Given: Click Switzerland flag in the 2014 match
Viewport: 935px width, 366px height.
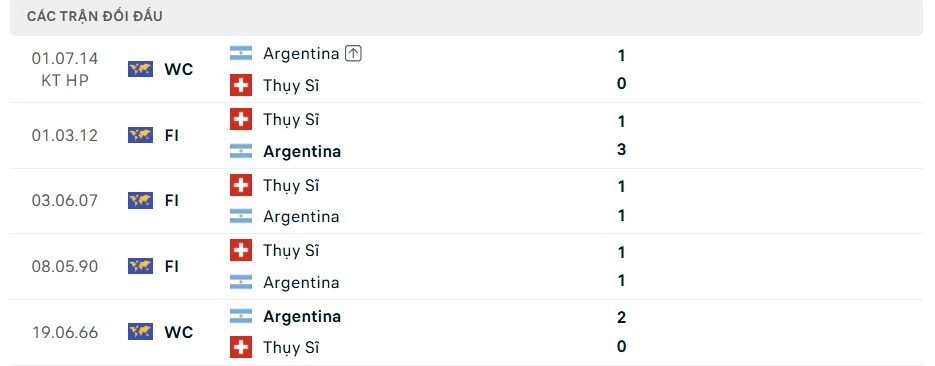Looking at the screenshot, I should (x=241, y=85).
